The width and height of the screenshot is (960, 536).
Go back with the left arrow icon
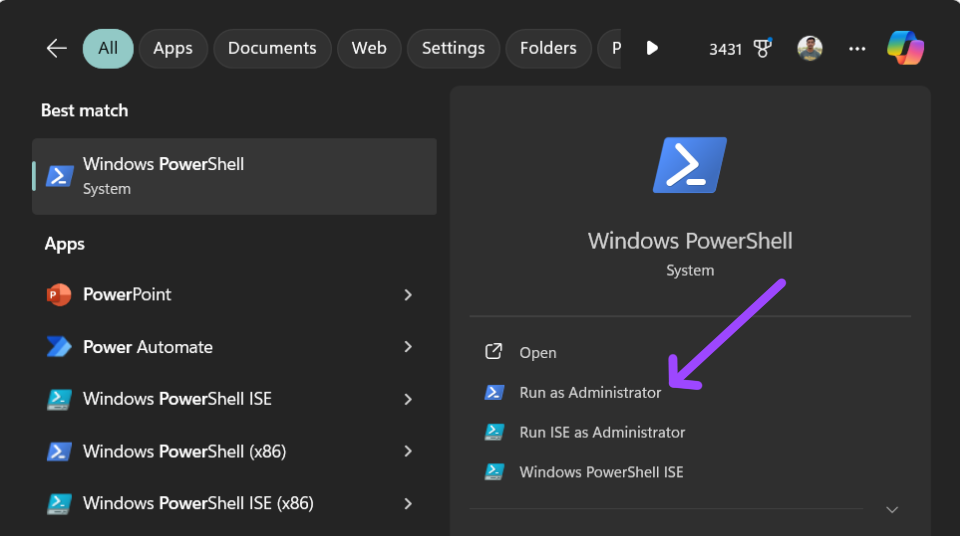pyautogui.click(x=56, y=48)
